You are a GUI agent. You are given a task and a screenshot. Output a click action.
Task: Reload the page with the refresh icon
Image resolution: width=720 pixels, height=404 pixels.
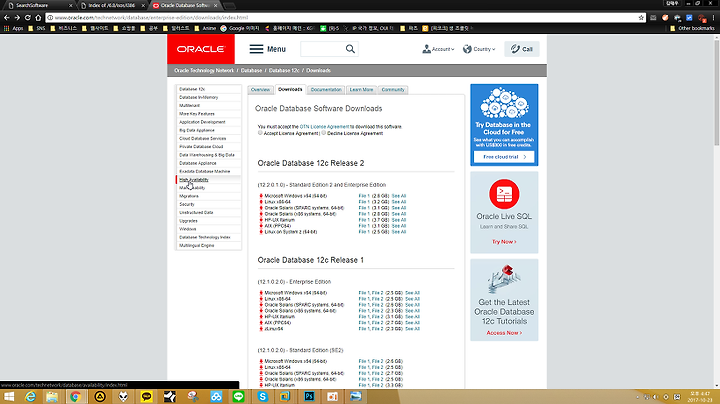(28, 17)
